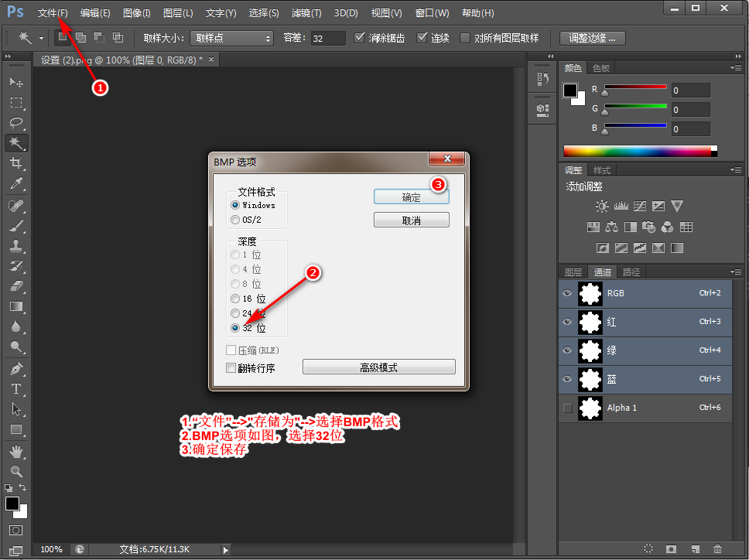The height and width of the screenshot is (560, 749).
Task: Select the Clone Stamp tool
Action: tap(16, 246)
